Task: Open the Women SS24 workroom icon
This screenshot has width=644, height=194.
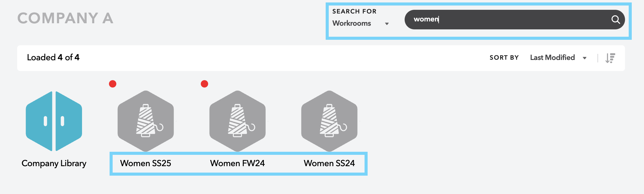Action: pos(329,122)
